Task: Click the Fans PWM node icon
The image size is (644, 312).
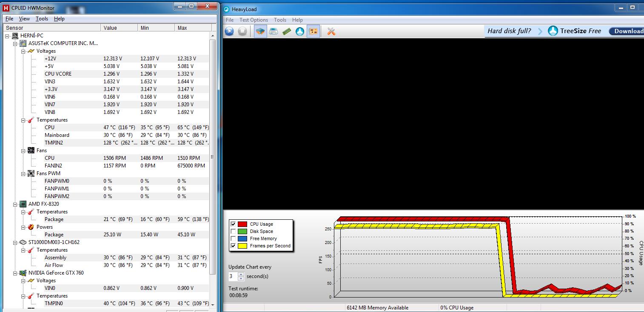Action: coord(31,173)
